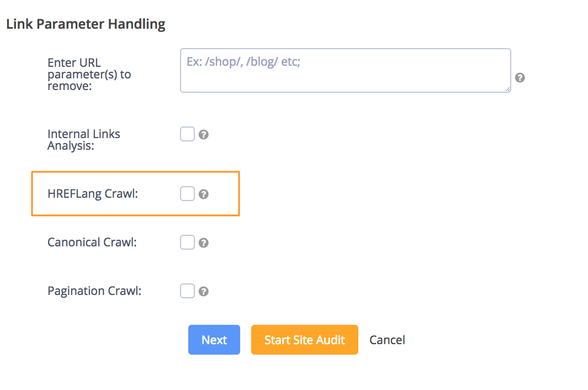The width and height of the screenshot is (588, 390).
Task: Open the Internal Links Analysis help tooltip icon
Action: (204, 134)
